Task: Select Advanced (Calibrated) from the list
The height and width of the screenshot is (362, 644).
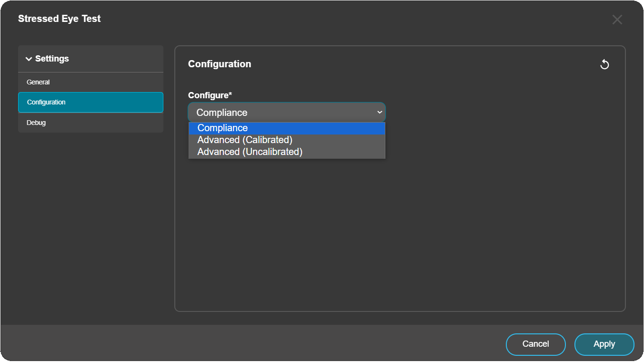Action: [x=245, y=140]
